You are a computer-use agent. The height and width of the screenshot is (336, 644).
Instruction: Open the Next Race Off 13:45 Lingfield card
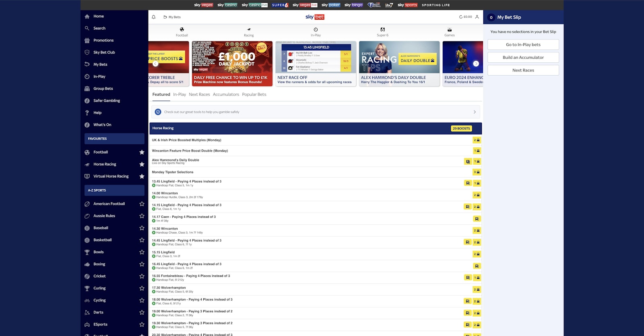coord(316,64)
